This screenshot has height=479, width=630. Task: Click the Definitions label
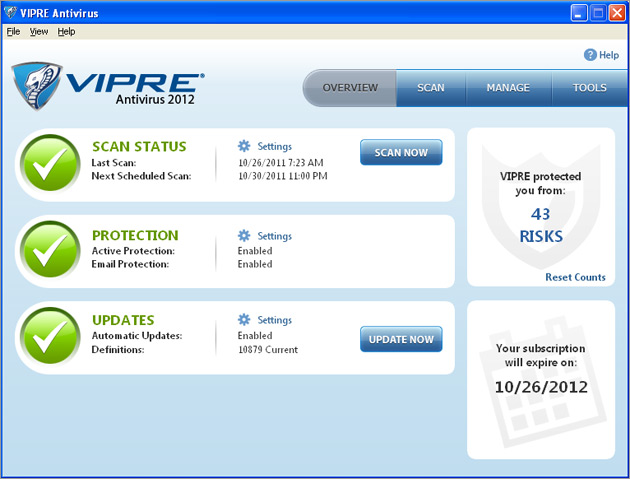click(118, 350)
